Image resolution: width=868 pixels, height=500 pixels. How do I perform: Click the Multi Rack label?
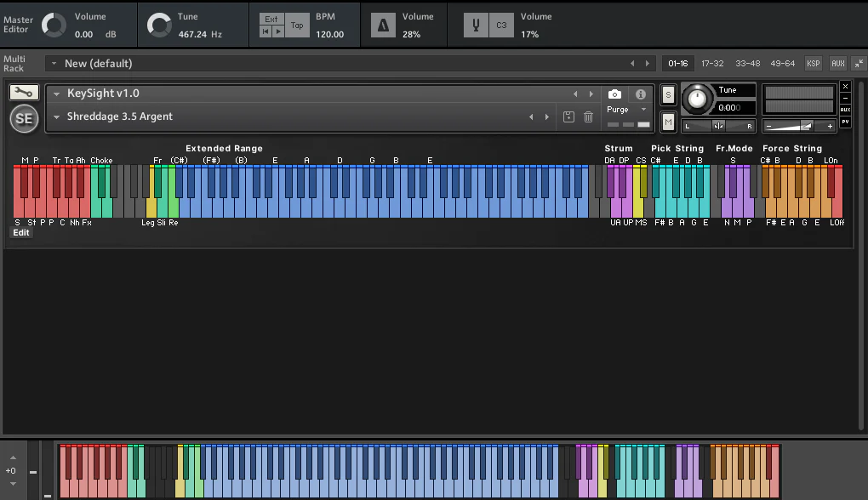coord(14,64)
